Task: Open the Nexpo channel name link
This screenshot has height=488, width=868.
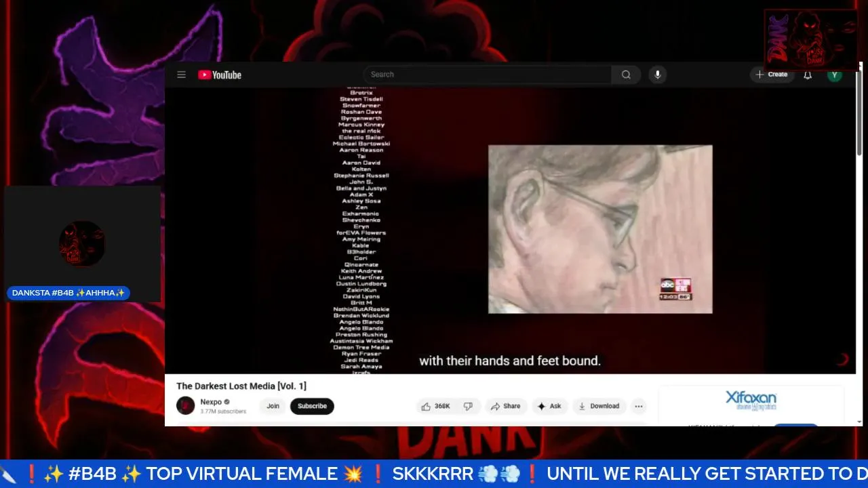Action: [x=211, y=402]
